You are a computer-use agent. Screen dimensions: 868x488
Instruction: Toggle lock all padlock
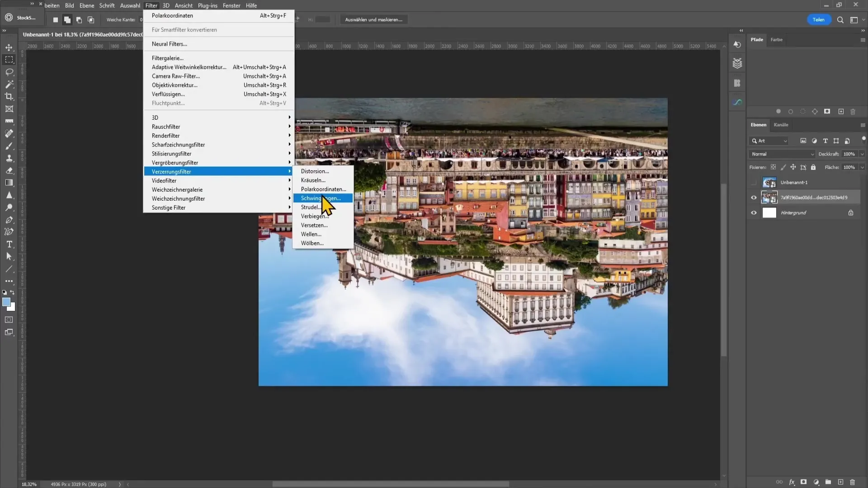tap(813, 167)
